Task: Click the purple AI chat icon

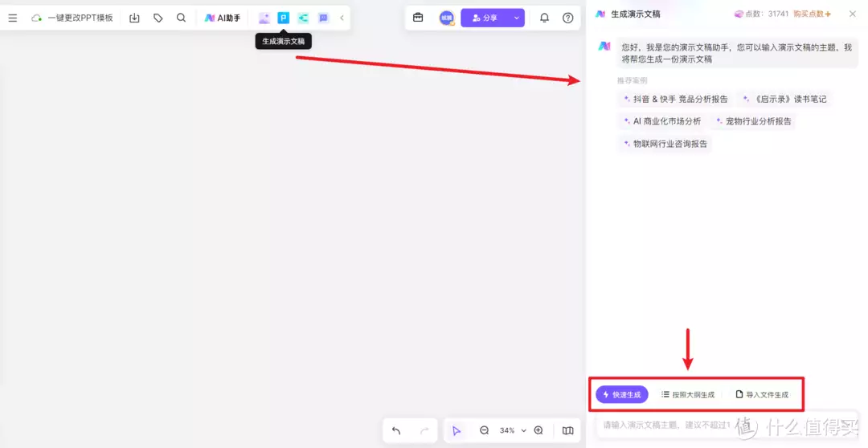Action: pos(323,18)
